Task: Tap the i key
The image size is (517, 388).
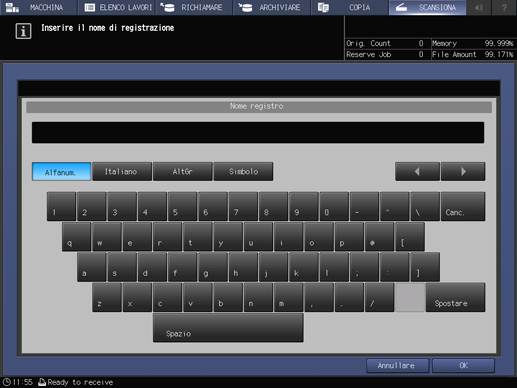Action: [289, 237]
